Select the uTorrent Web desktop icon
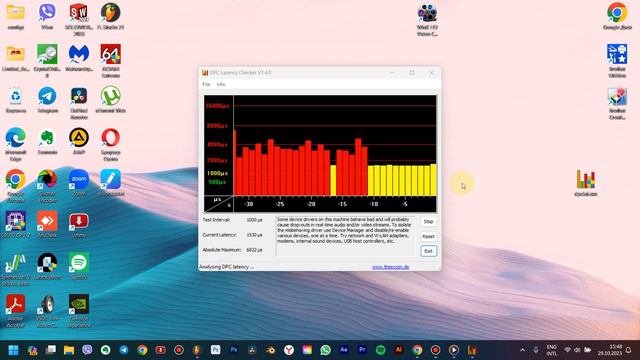The width and height of the screenshot is (640, 360). [111, 100]
